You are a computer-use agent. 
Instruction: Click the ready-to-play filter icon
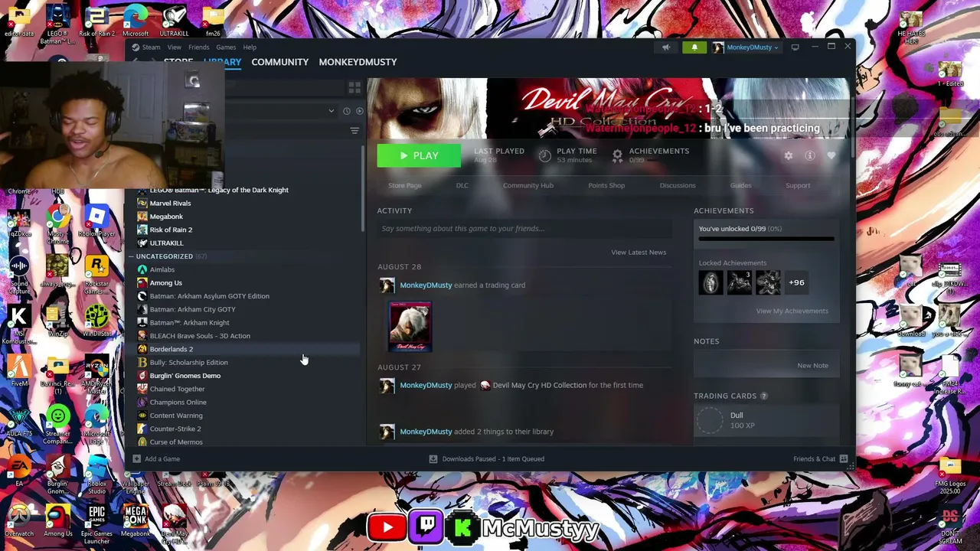click(359, 111)
